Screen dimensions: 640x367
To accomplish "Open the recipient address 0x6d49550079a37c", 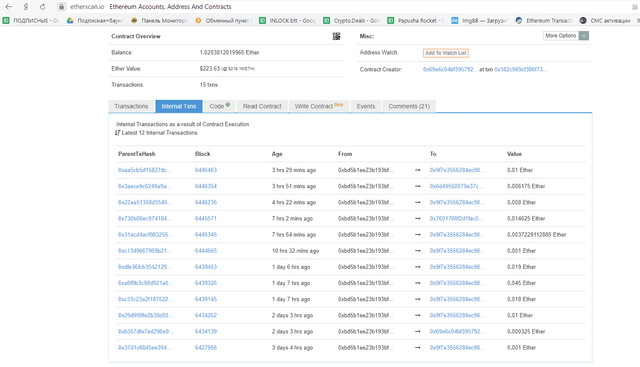I will pos(456,186).
